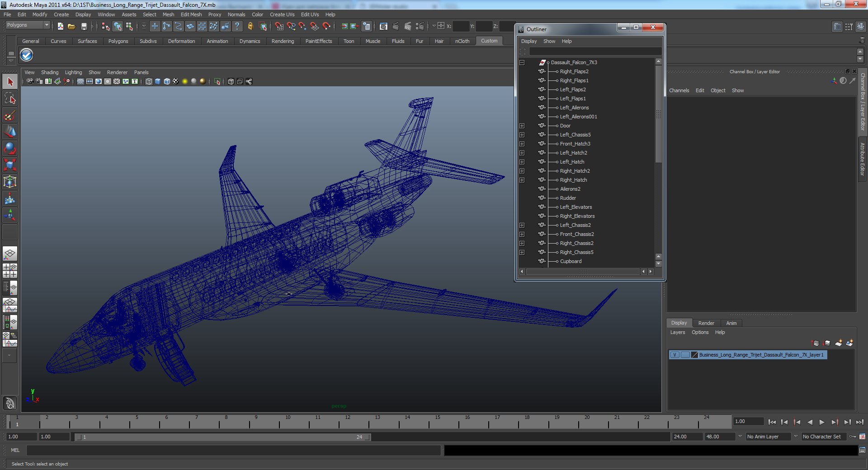Open the Create UVs menu

282,14
